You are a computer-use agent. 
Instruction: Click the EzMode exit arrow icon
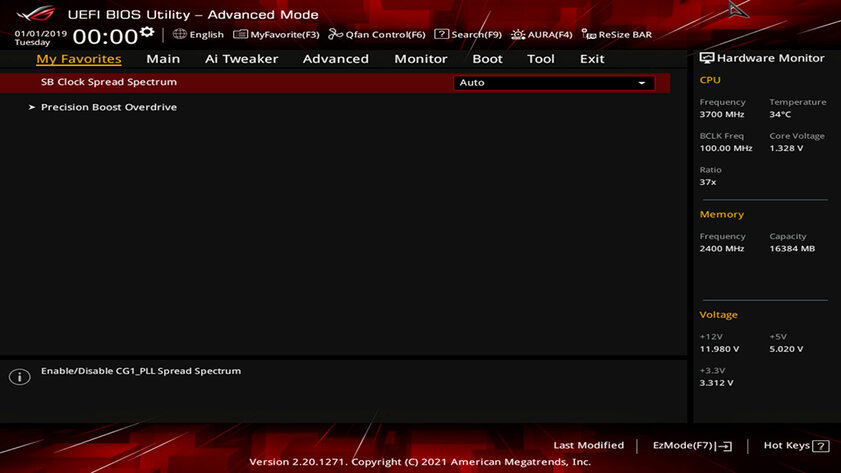tap(724, 446)
